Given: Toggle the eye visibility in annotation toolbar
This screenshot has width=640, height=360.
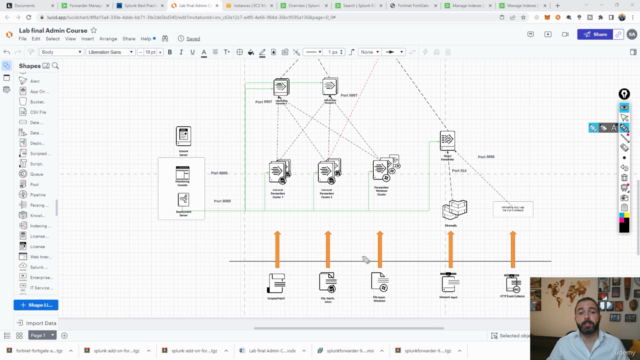Looking at the screenshot, I should coord(624,107).
